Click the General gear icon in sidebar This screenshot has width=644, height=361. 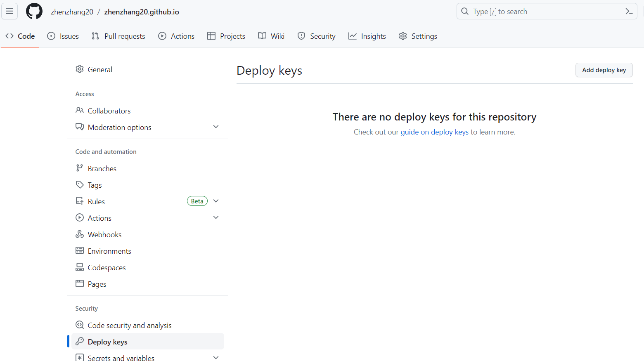pos(80,69)
